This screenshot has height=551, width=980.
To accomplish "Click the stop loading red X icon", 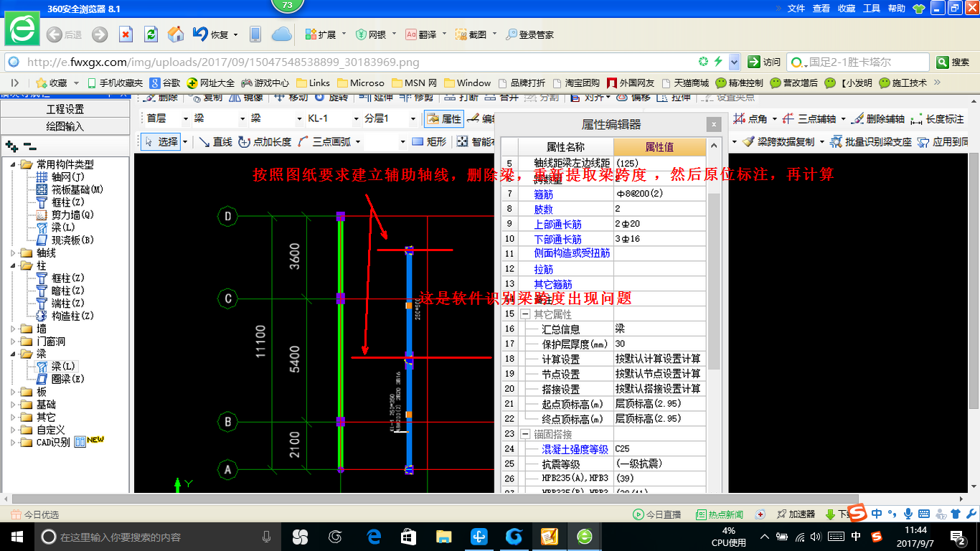I will click(x=126, y=34).
